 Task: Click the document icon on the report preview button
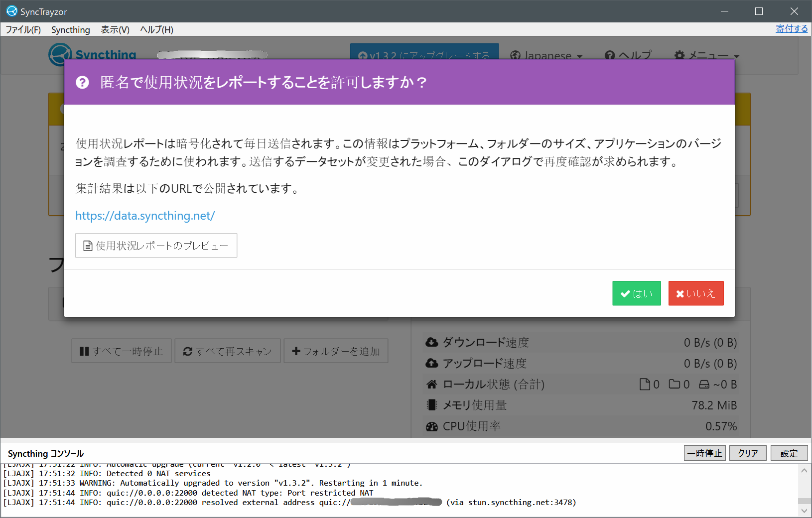88,245
